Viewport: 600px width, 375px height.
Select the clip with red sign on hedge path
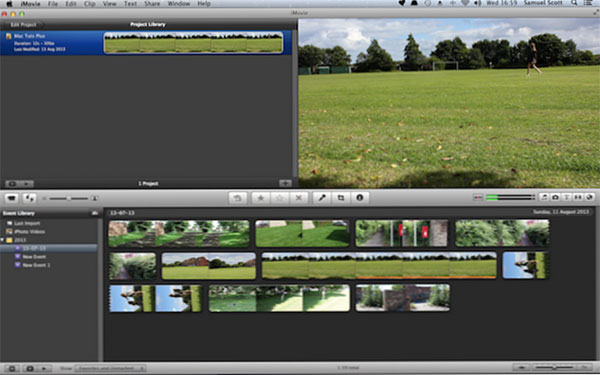[401, 233]
